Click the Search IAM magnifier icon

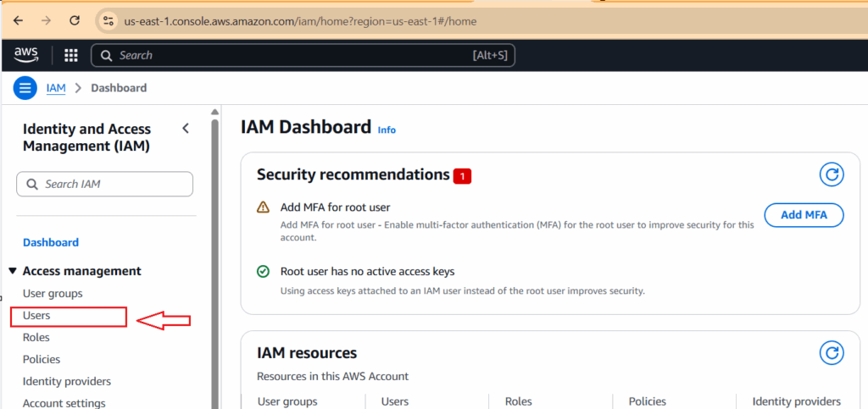click(x=32, y=184)
